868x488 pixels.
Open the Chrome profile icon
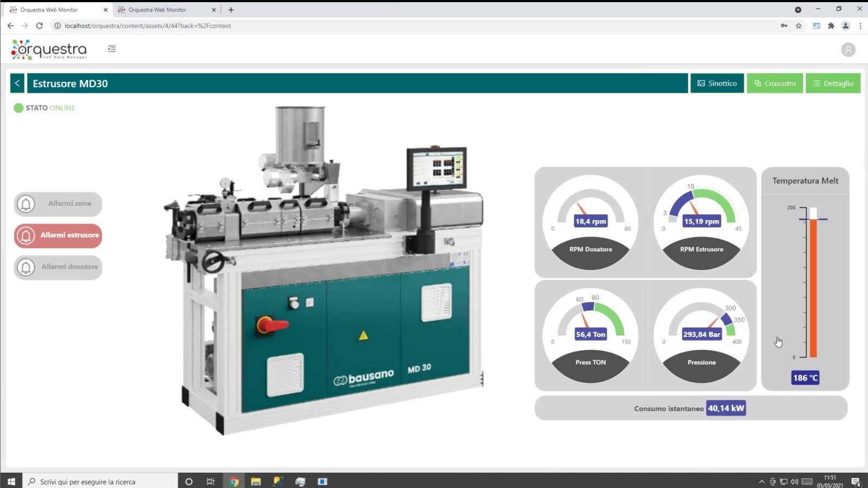coord(846,26)
